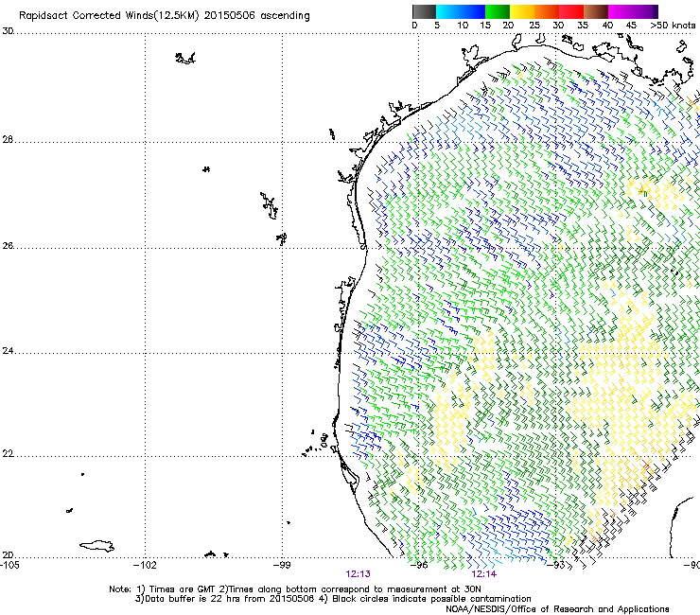Image resolution: width=700 pixels, height=615 pixels.
Task: Click the legend tick label '10'
Action: (x=463, y=26)
